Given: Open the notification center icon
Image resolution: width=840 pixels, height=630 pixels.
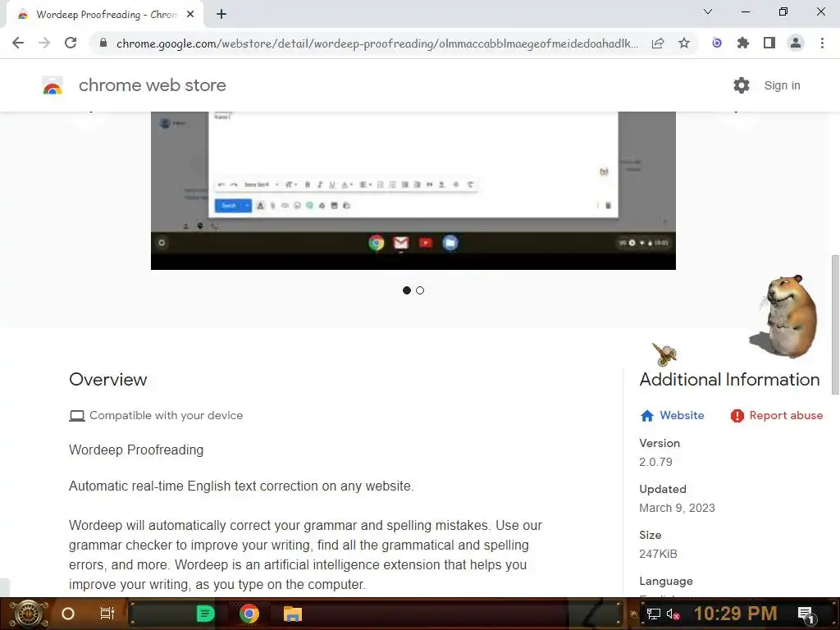Looking at the screenshot, I should (807, 614).
